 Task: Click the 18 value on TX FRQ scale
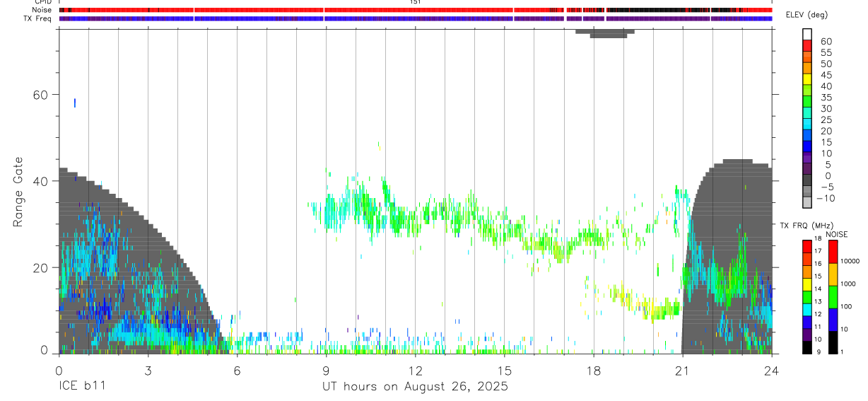pyautogui.click(x=819, y=239)
